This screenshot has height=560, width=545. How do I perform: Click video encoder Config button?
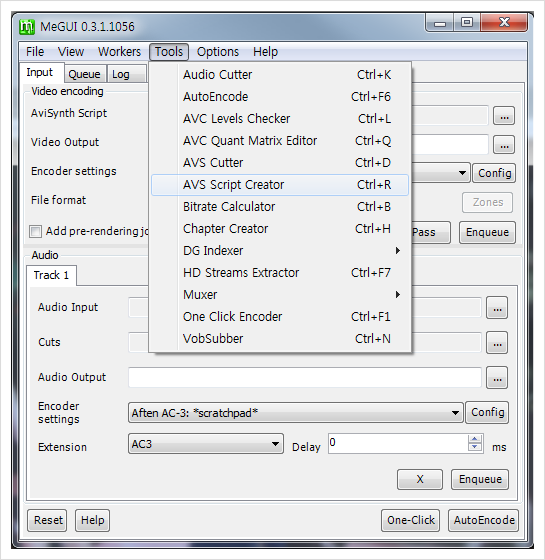494,173
